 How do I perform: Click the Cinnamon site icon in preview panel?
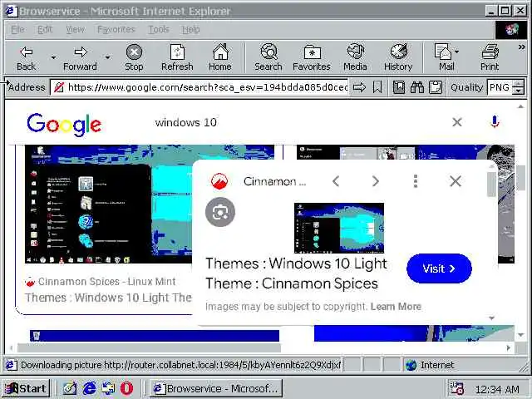[x=219, y=181]
